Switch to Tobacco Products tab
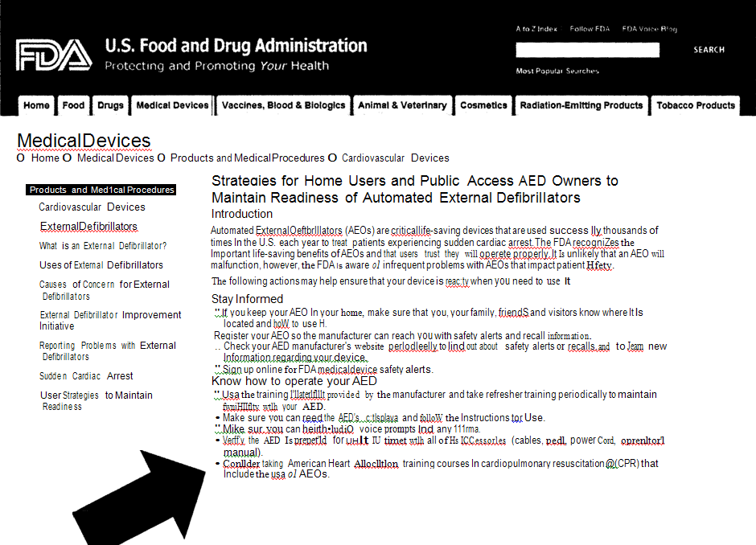 696,105
